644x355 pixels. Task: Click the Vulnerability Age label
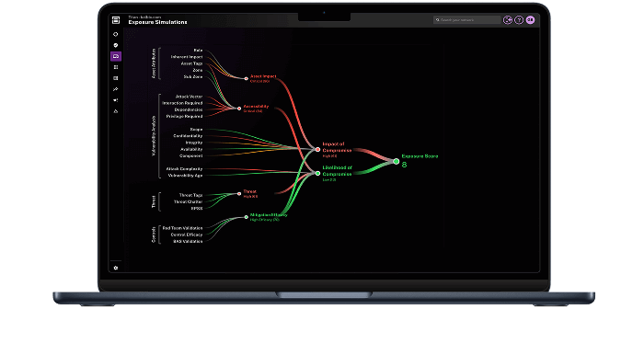click(x=185, y=176)
